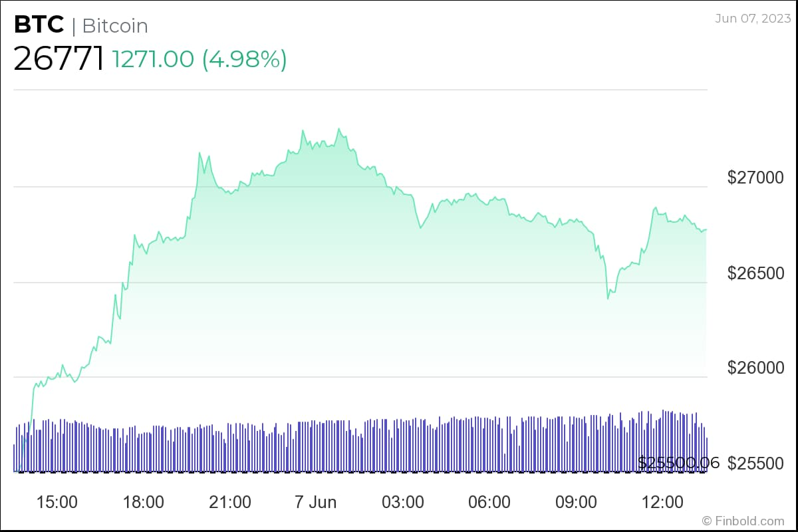Click the 26771 current price value
Viewport: 798px width, 532px height.
tap(59, 59)
